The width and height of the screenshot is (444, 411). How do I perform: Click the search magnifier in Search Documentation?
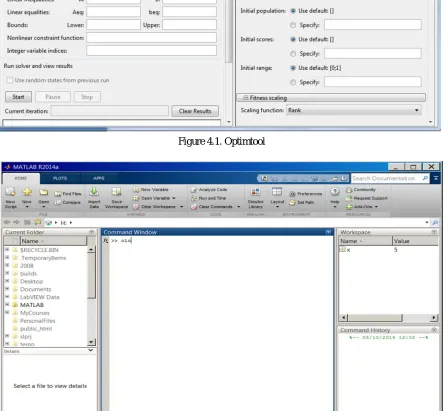(425, 178)
